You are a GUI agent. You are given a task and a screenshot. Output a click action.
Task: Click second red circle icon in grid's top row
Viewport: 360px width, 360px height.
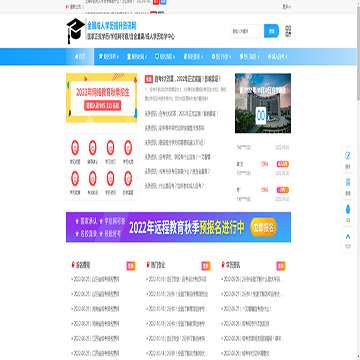click(x=93, y=148)
